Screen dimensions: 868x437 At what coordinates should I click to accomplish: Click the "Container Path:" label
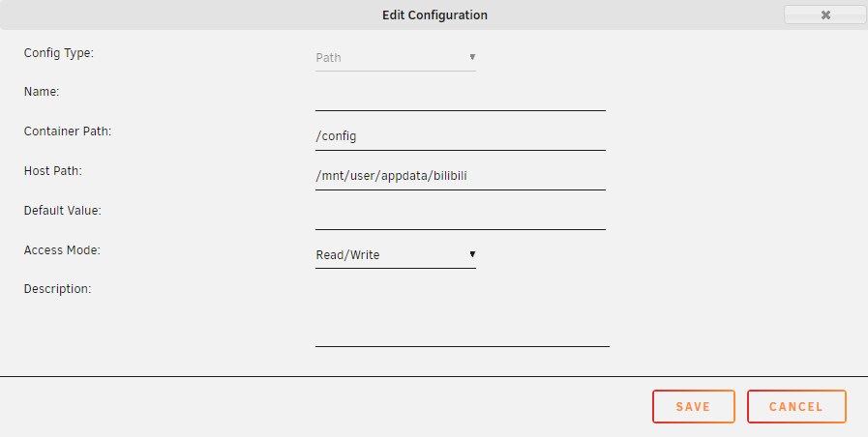tap(68, 131)
